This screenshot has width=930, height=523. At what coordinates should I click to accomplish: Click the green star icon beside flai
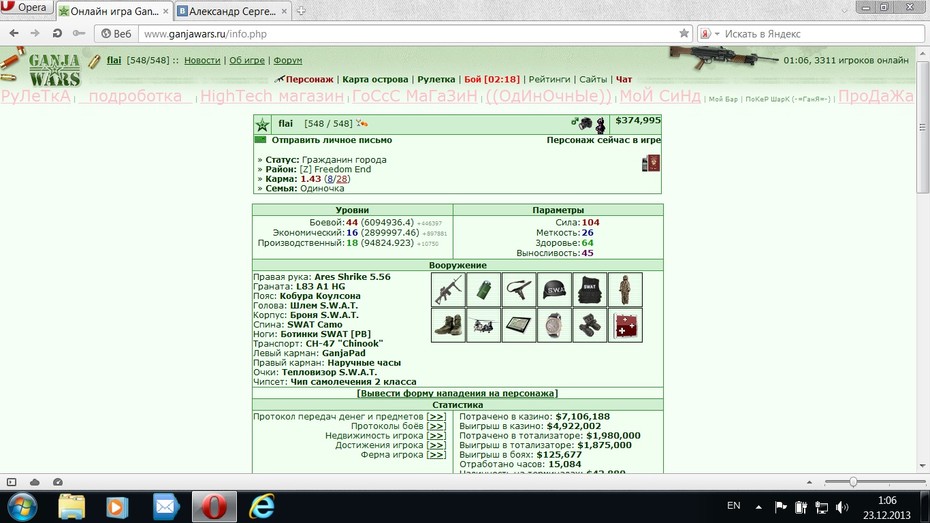point(262,125)
